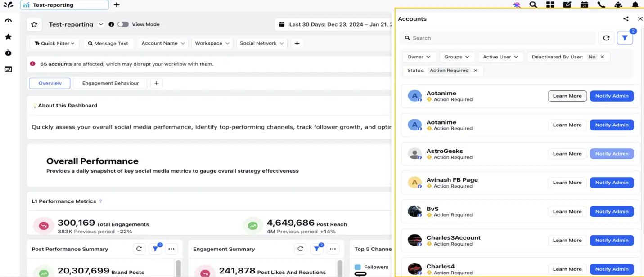The image size is (644, 277).
Task: Switch to the Engagement Behaviour tab
Action: click(110, 83)
